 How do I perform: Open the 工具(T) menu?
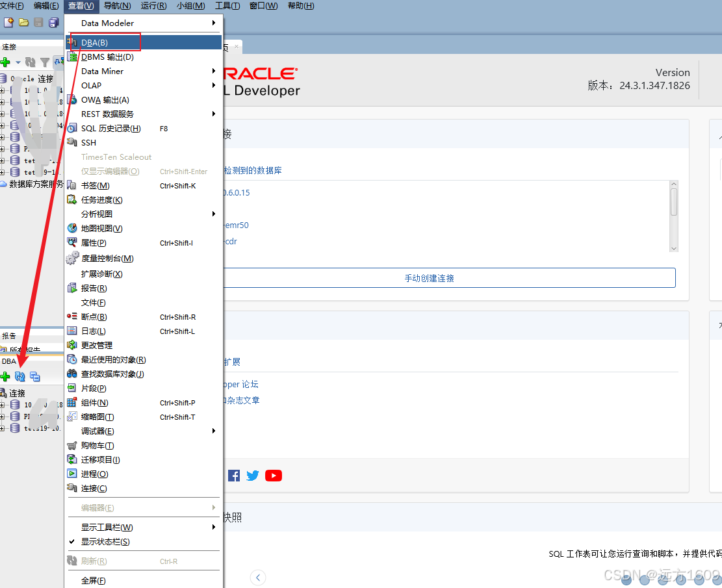[227, 6]
